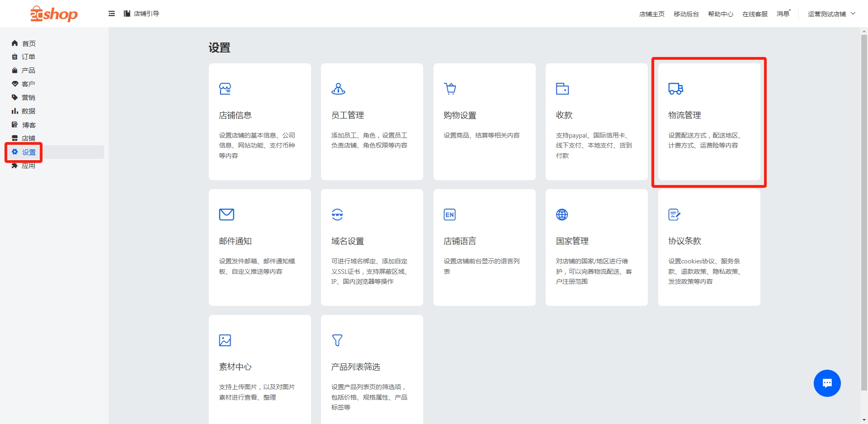Image resolution: width=868 pixels, height=424 pixels.
Task: Click the order icon beside 订单
Action: click(x=14, y=57)
